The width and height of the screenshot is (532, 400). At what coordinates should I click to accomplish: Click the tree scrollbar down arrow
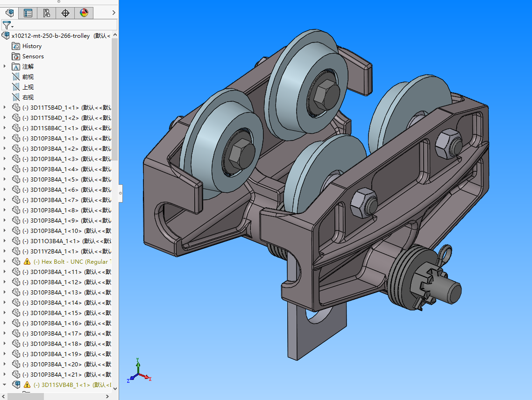pyautogui.click(x=115, y=388)
